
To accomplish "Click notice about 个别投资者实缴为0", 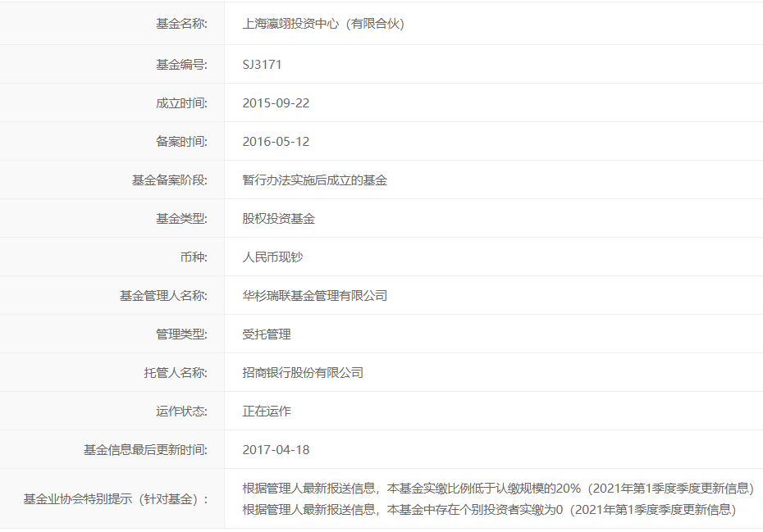I will click(x=490, y=510).
